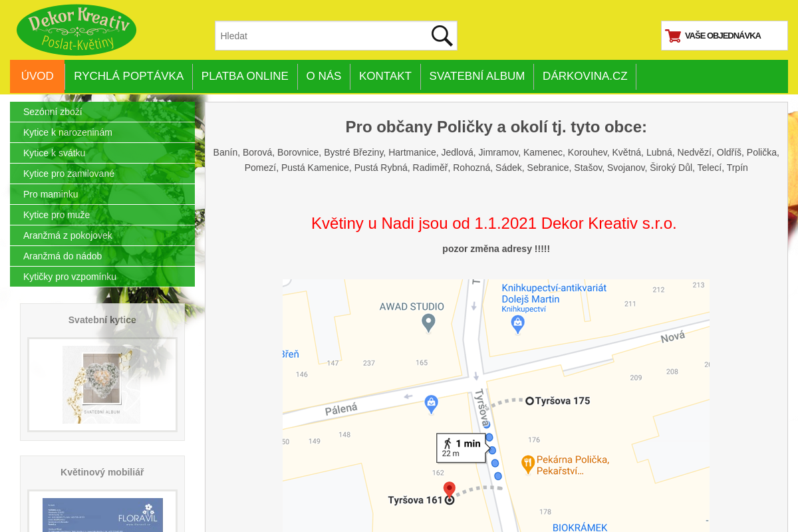Image resolution: width=798 pixels, height=532 pixels.
Task: Select Pro maminku category
Action: (102, 194)
